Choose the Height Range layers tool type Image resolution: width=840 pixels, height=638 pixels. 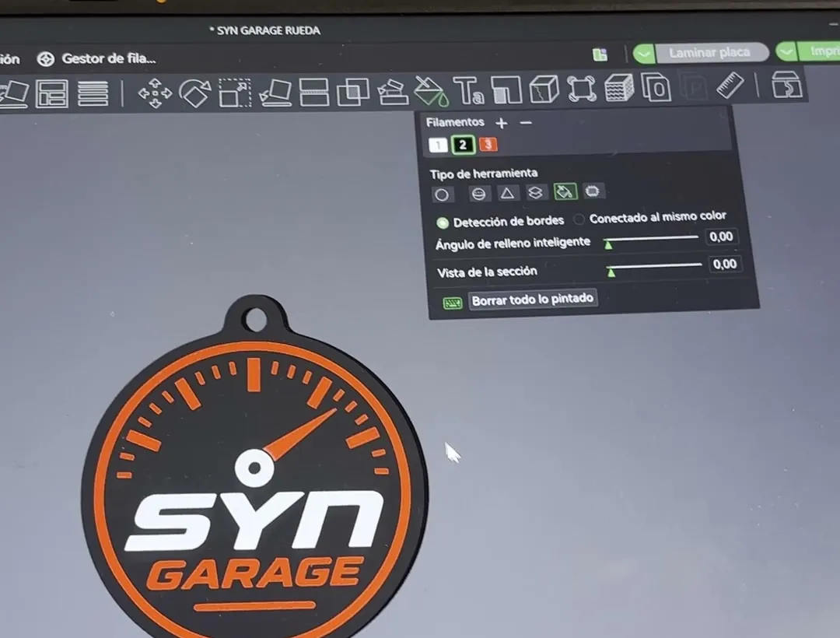point(535,192)
